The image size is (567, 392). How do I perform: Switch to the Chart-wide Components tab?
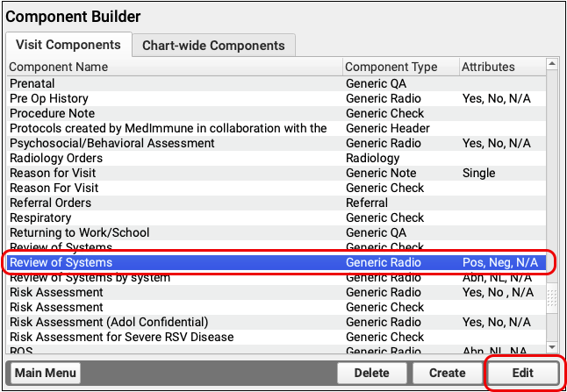tap(213, 45)
